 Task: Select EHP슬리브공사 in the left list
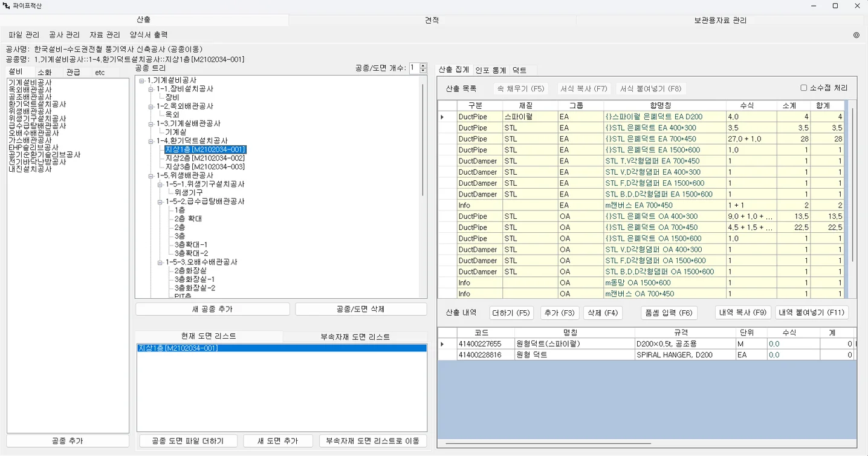tap(33, 148)
